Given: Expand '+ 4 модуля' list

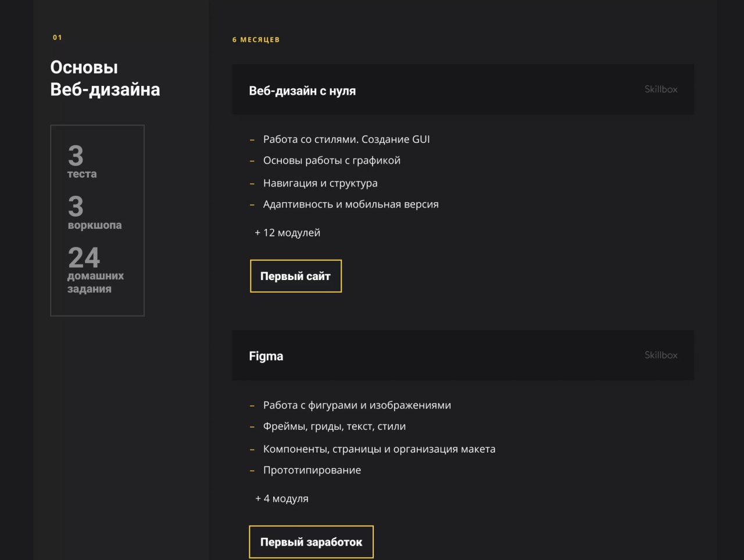Looking at the screenshot, I should click(282, 499).
